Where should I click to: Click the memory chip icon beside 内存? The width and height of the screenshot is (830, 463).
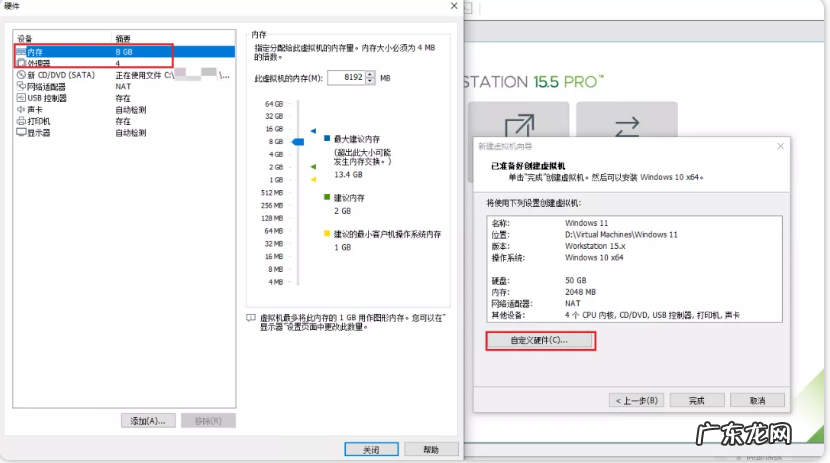[x=21, y=52]
